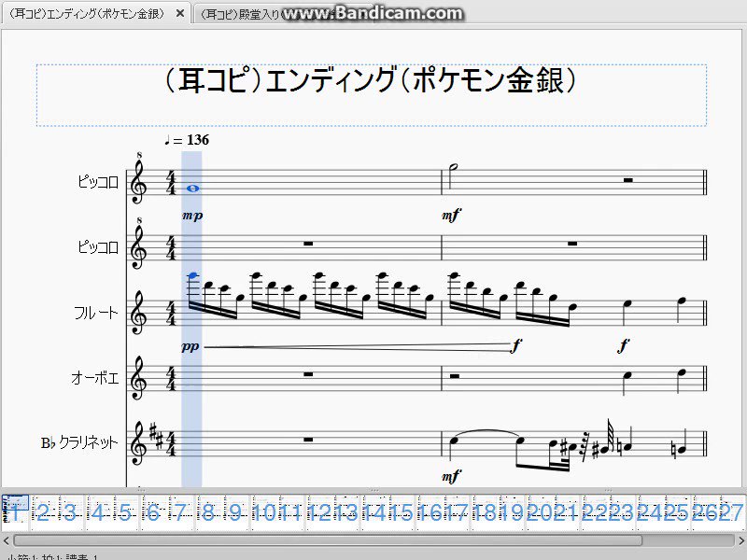Select the second ピッコロ staff label
Screen dimensions: 747x560
[98, 247]
